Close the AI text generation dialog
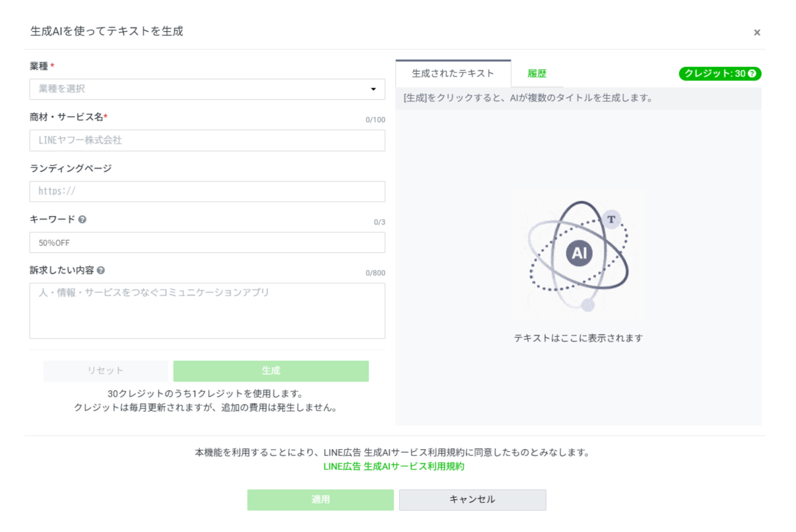 click(x=757, y=33)
